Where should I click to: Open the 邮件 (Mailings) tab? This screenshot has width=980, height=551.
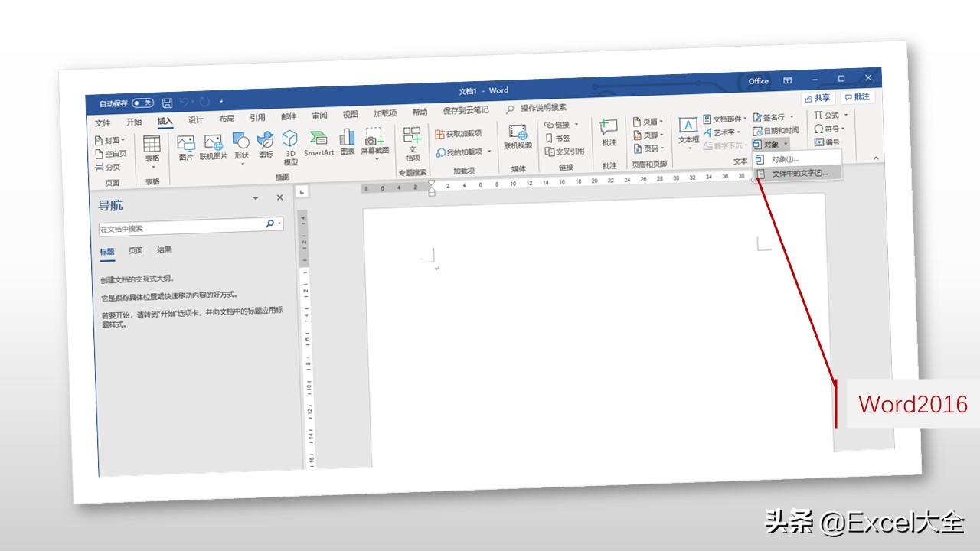(x=289, y=117)
